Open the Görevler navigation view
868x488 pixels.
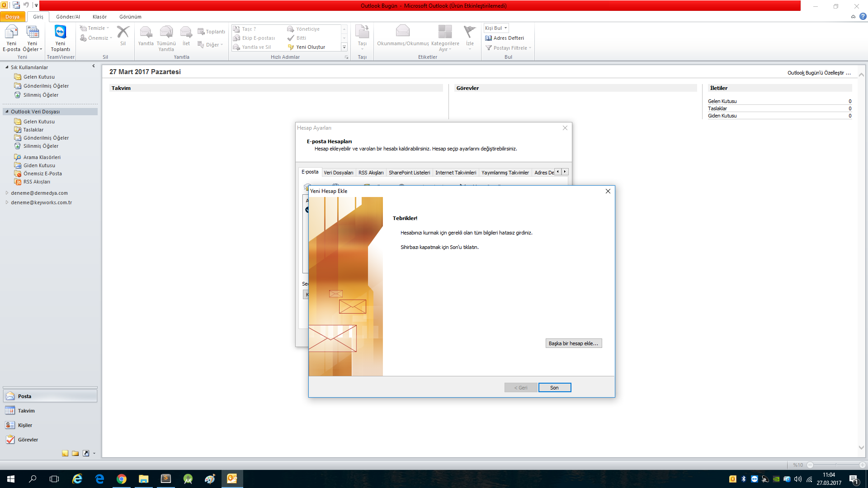tap(50, 440)
